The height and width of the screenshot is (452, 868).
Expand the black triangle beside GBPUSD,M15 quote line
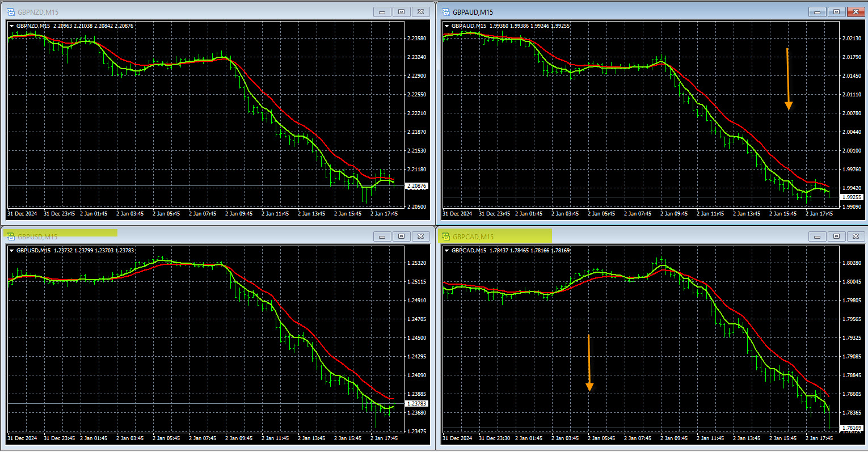11,250
